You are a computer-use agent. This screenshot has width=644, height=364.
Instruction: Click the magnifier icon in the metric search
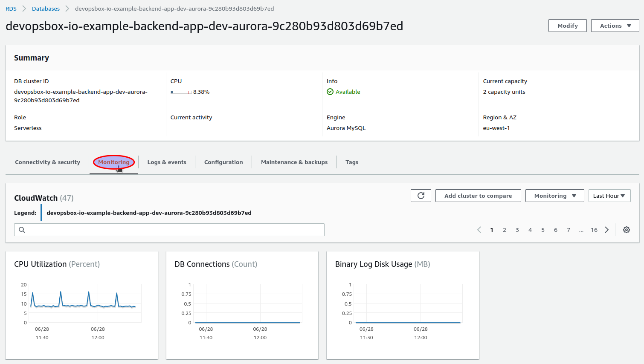click(x=22, y=230)
